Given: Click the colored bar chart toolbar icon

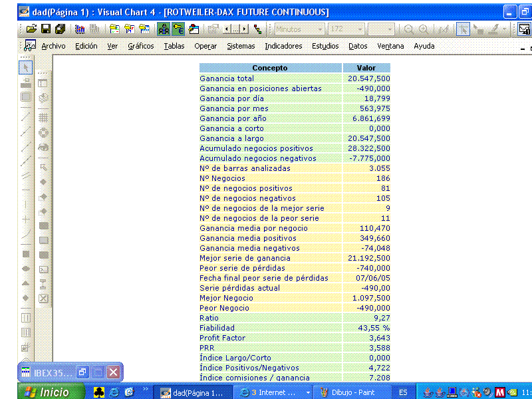Looking at the screenshot, I should click(80, 29).
